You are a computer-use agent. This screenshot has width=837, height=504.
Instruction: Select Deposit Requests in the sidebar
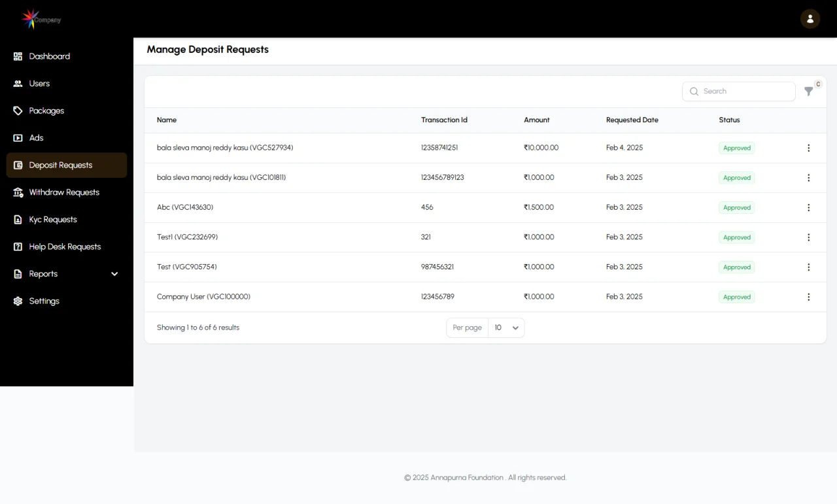(x=67, y=165)
